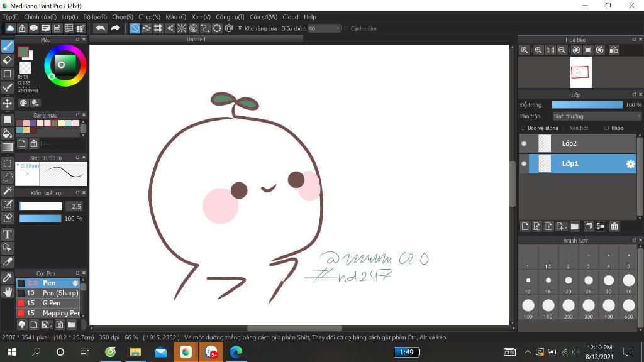Select the G Pen brush

[x=48, y=303]
